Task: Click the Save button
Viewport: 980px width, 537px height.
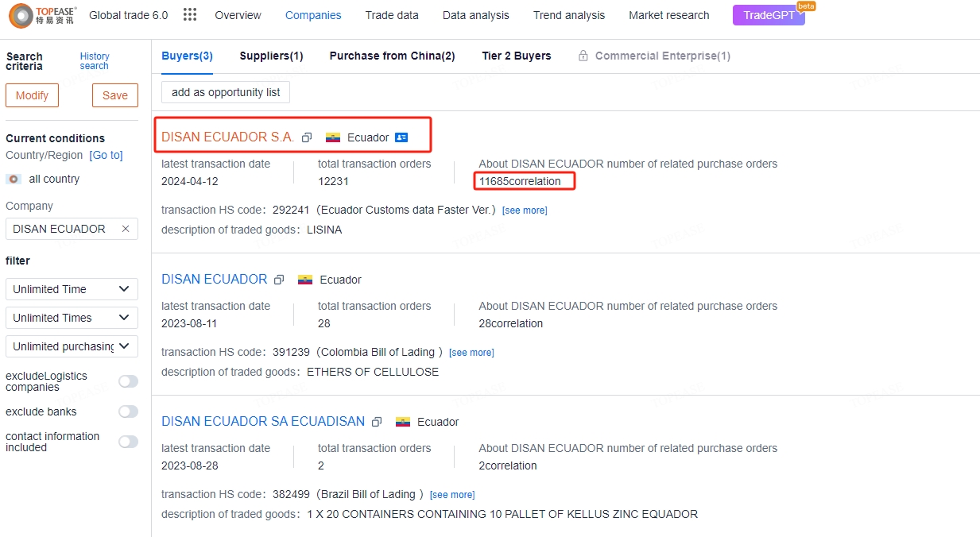Action: point(115,95)
